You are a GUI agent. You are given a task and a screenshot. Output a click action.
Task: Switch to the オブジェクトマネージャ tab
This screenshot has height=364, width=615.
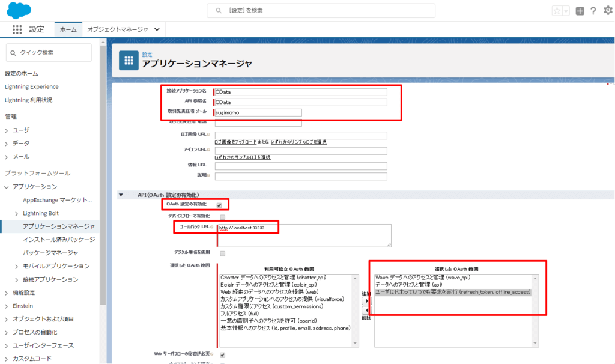coord(118,29)
